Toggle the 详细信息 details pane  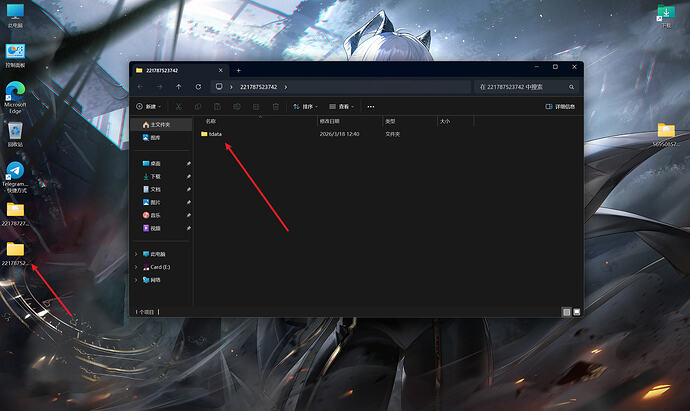tap(560, 106)
